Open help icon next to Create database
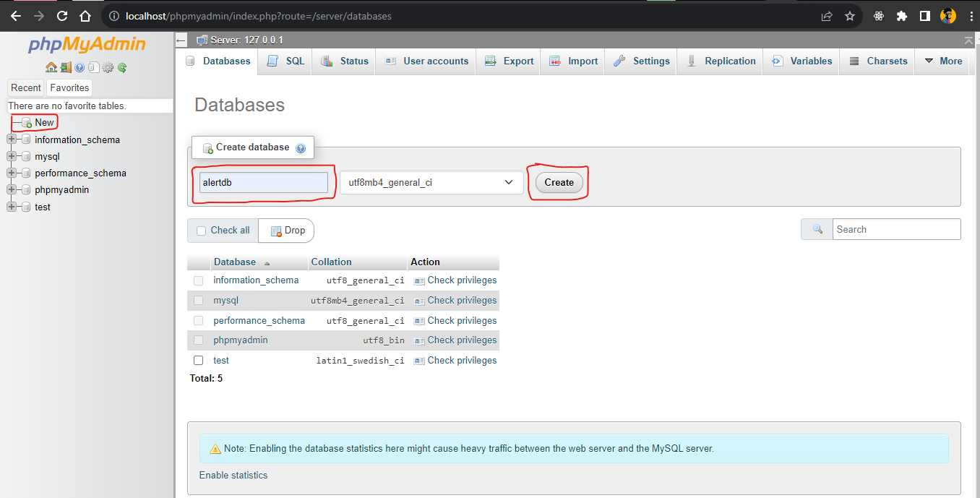 tap(301, 148)
